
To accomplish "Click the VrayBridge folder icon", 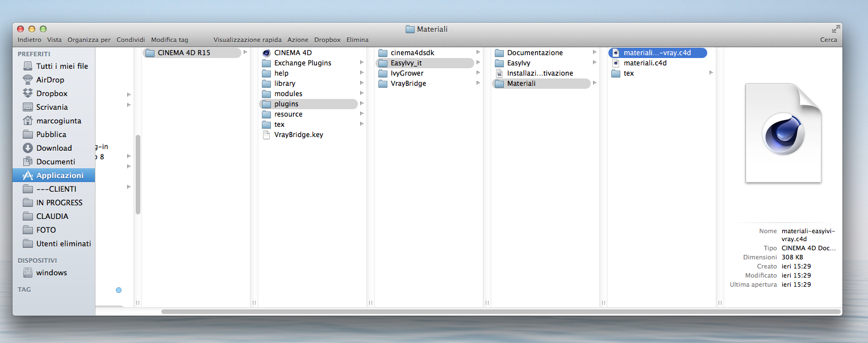I will 383,83.
